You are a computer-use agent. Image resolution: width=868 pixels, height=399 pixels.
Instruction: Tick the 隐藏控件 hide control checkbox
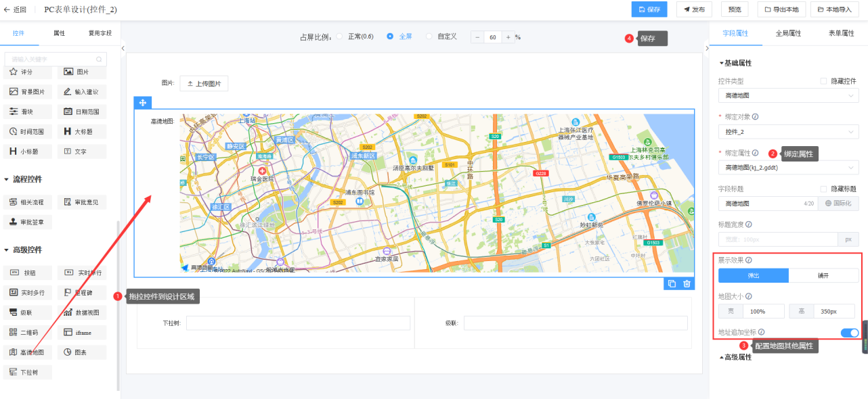(824, 81)
